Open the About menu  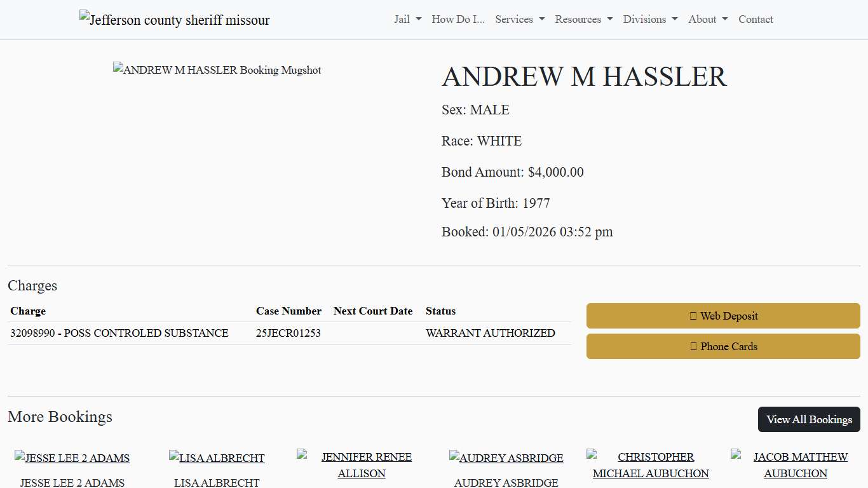pos(707,19)
